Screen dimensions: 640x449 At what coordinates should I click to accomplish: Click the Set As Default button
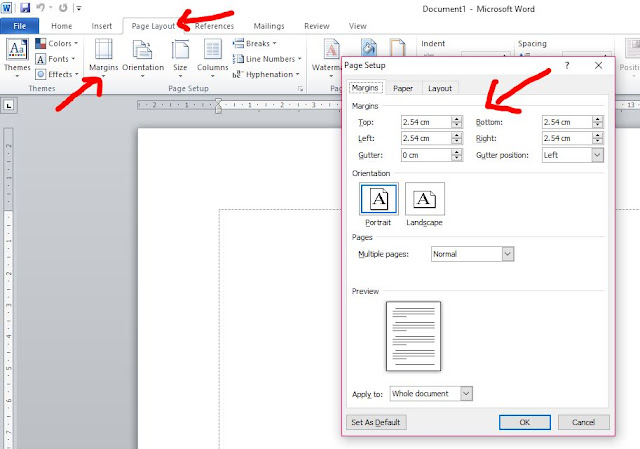pyautogui.click(x=376, y=422)
